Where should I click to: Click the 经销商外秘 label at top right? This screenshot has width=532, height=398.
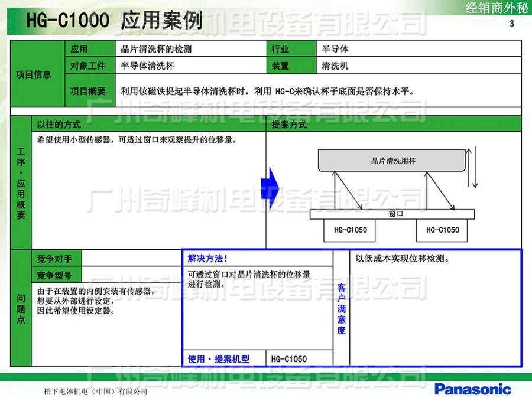tap(494, 8)
